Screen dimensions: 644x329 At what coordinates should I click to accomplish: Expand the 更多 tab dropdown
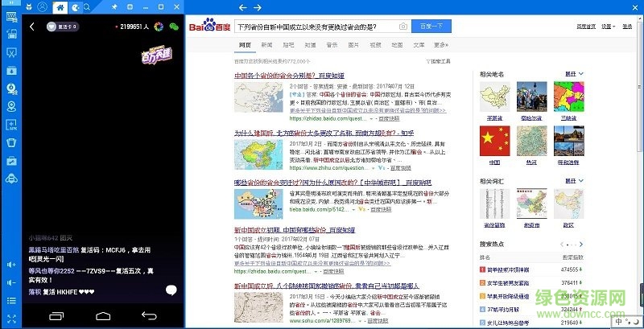pos(440,45)
